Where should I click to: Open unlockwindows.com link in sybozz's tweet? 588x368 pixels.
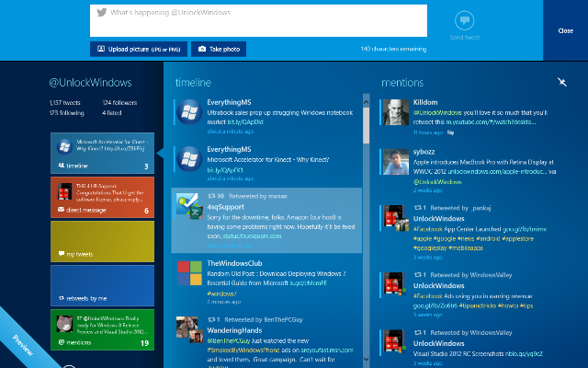pos(496,172)
